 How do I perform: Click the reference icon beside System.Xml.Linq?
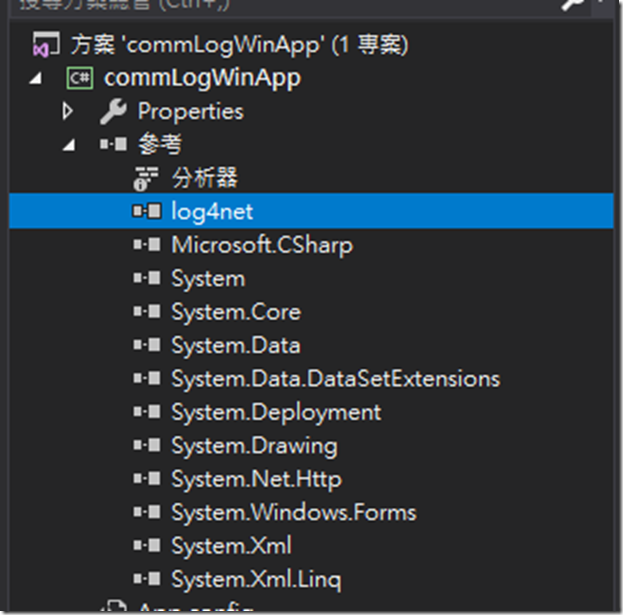tap(147, 579)
